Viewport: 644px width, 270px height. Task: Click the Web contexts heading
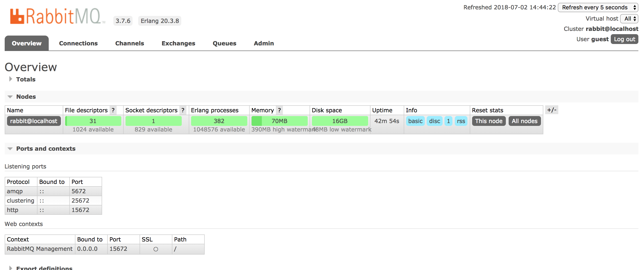(23, 224)
